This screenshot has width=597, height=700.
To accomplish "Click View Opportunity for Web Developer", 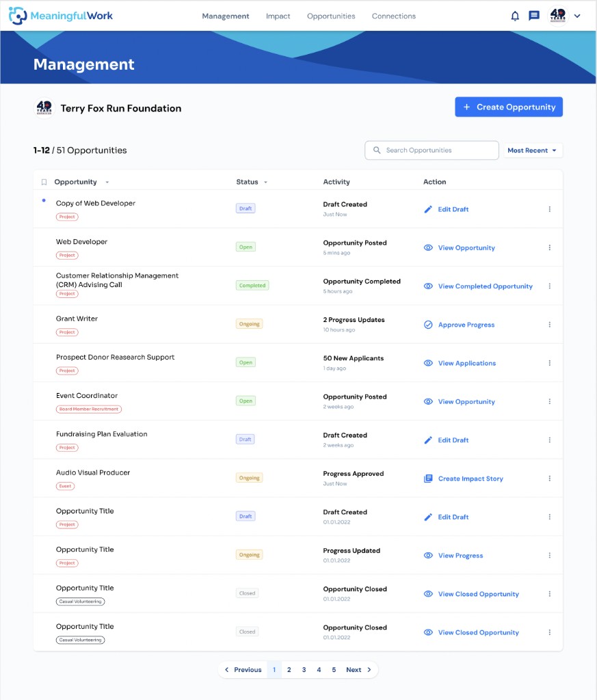I will [459, 247].
